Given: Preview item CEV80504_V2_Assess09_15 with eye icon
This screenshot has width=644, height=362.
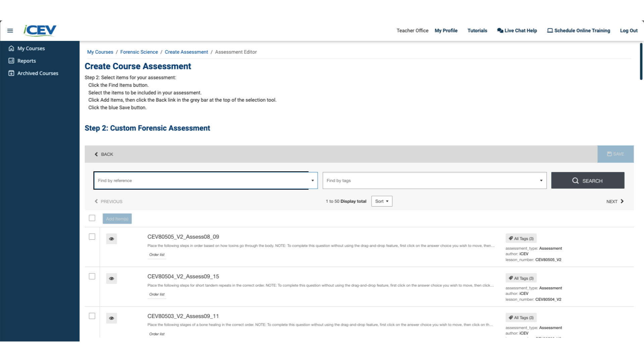Looking at the screenshot, I should (111, 279).
